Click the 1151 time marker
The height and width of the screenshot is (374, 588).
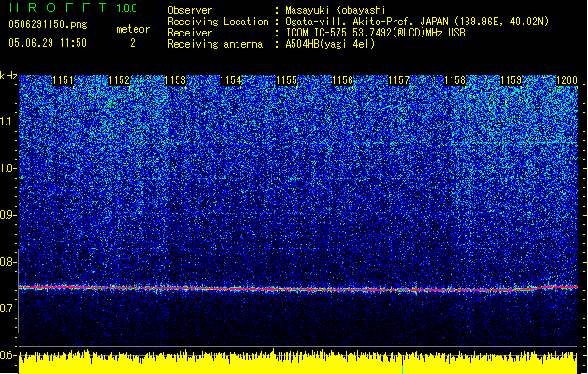(x=63, y=80)
